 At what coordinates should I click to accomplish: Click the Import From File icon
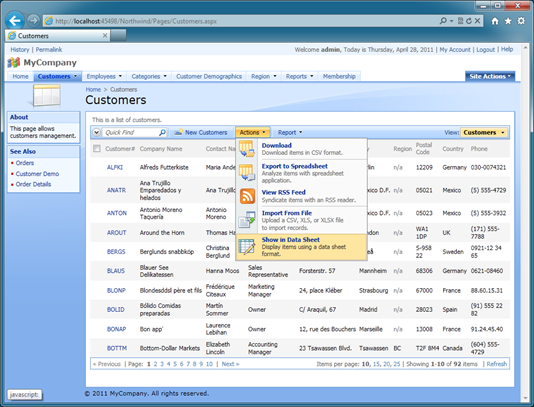[247, 220]
